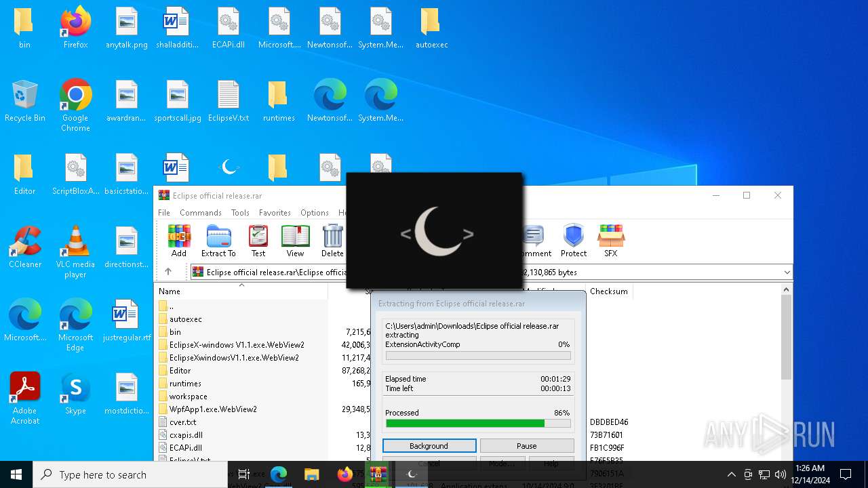Open the Windows Start menu
Screen dimensions: 868x488
tap(16, 474)
